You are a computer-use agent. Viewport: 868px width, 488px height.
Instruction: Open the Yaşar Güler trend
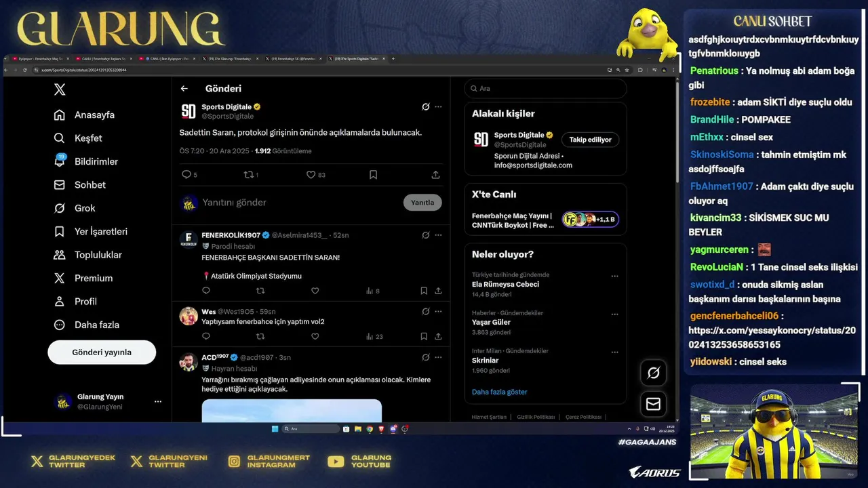[x=491, y=323]
